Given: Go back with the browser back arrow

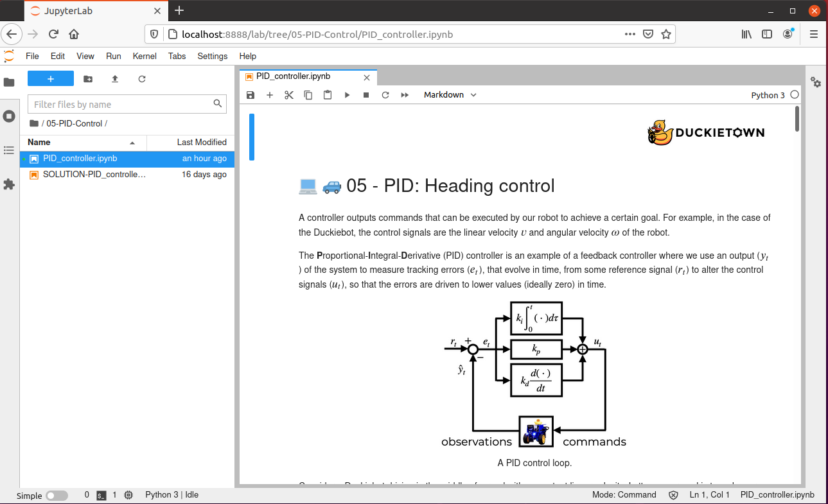Looking at the screenshot, I should click(x=12, y=34).
